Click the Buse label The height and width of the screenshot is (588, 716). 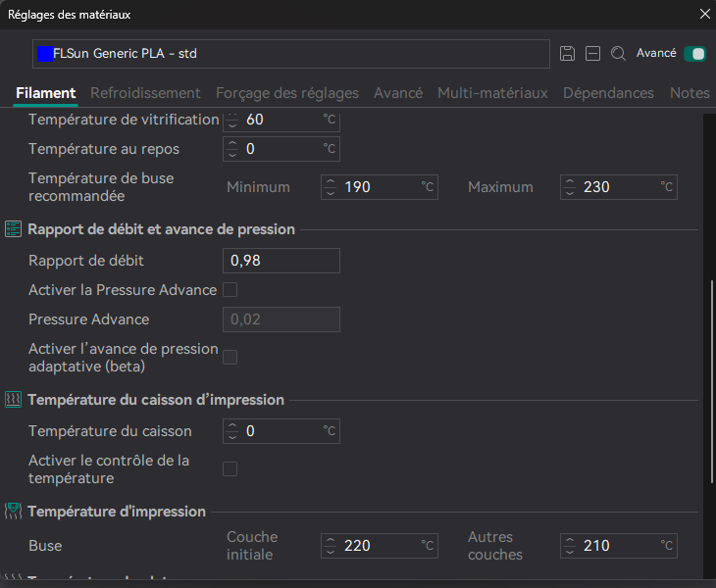[45, 546]
